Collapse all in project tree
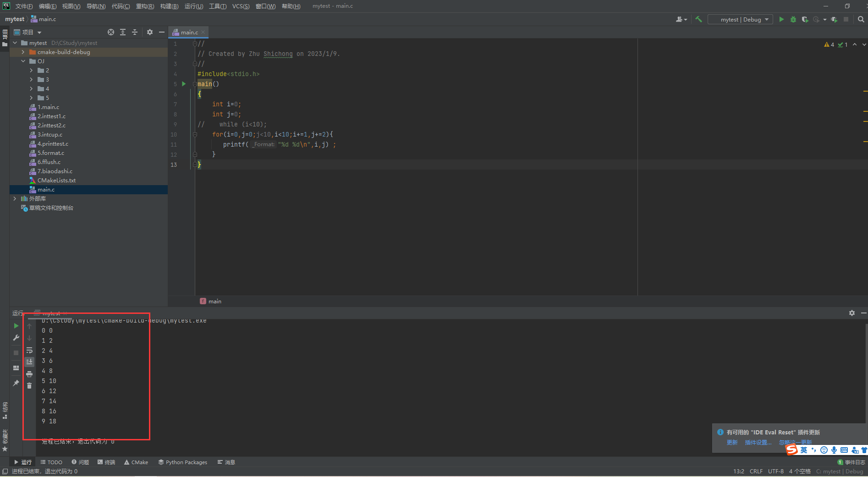 [x=135, y=32]
